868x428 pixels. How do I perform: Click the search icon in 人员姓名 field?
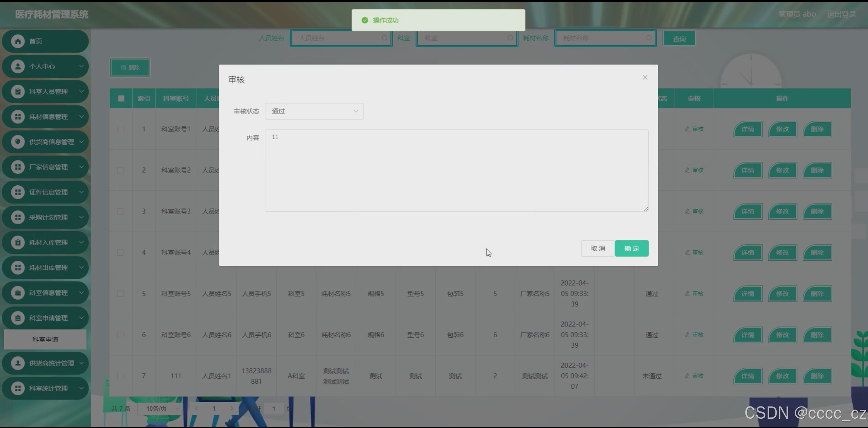384,38
